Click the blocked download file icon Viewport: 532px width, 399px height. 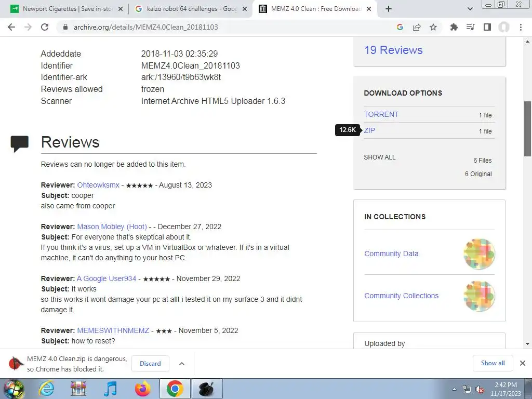coord(16,363)
